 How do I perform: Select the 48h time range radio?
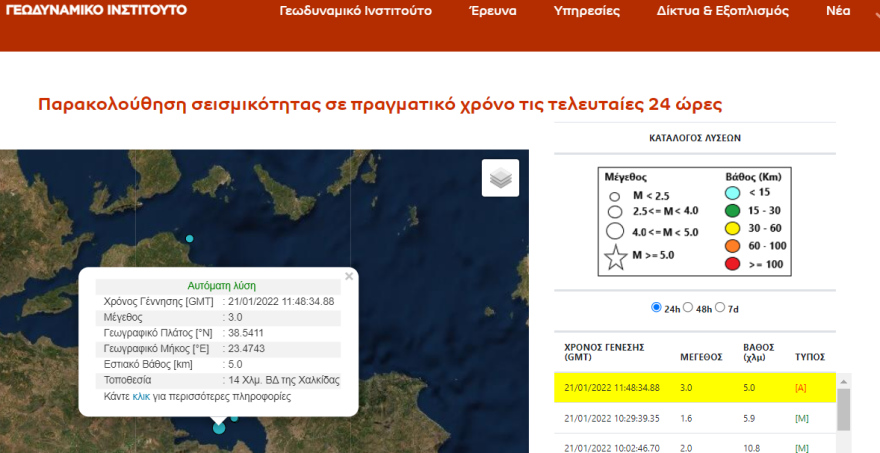pos(688,308)
